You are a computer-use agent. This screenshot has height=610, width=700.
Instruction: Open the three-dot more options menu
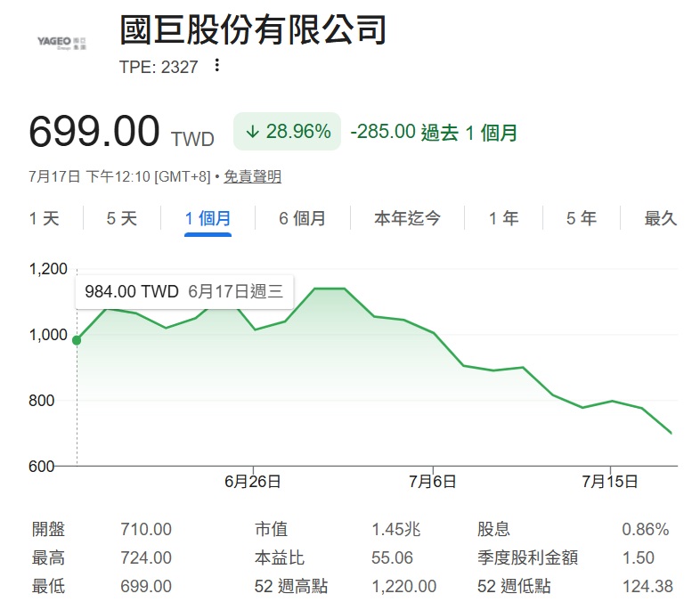217,65
